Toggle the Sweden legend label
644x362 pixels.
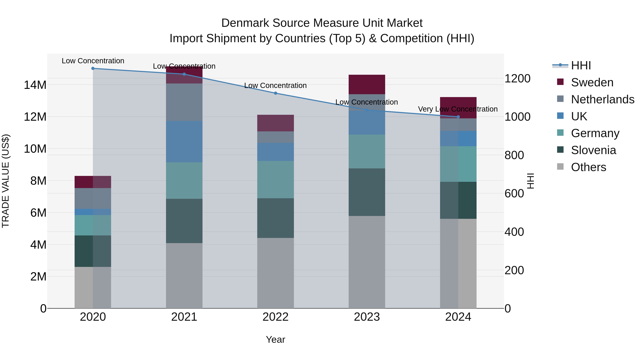592,82
